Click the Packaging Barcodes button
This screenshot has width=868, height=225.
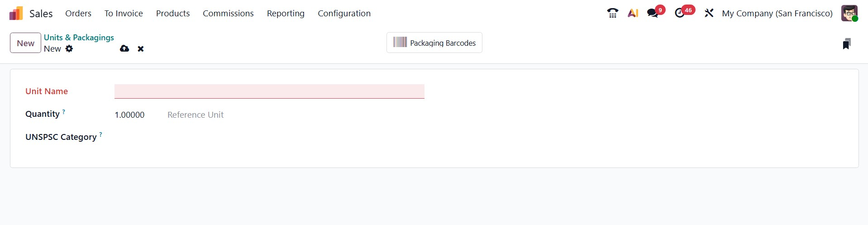point(434,43)
